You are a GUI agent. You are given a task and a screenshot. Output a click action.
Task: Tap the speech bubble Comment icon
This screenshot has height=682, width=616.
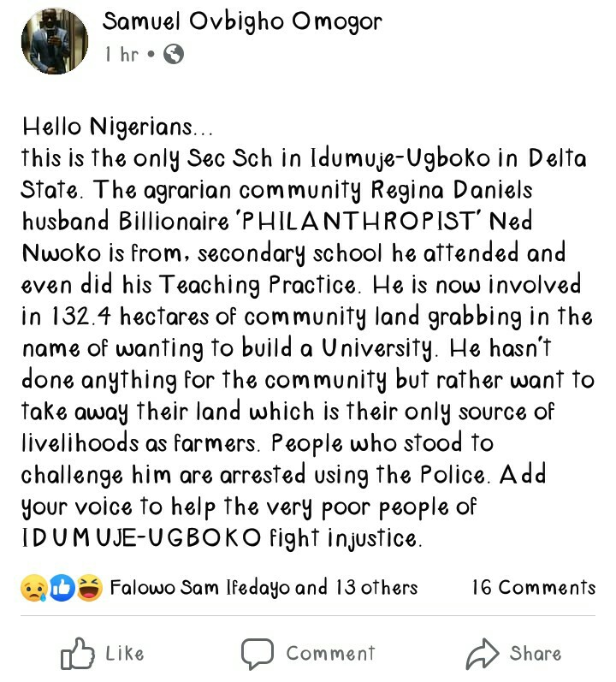click(x=257, y=654)
